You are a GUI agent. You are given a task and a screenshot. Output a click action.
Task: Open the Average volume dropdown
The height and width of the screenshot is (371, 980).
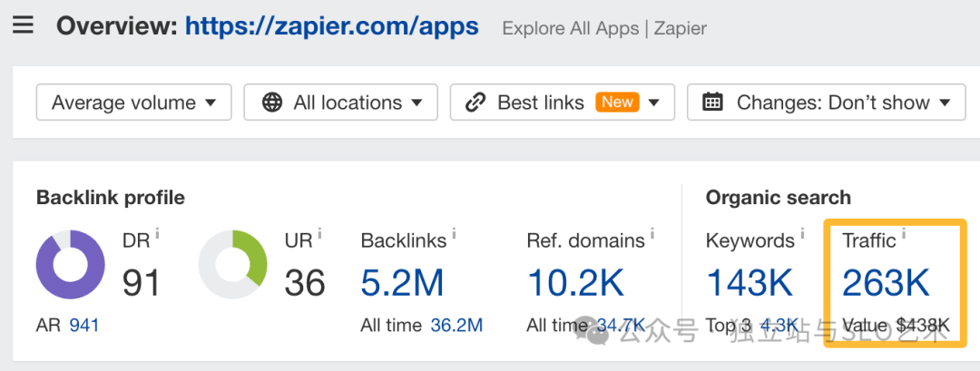click(133, 103)
